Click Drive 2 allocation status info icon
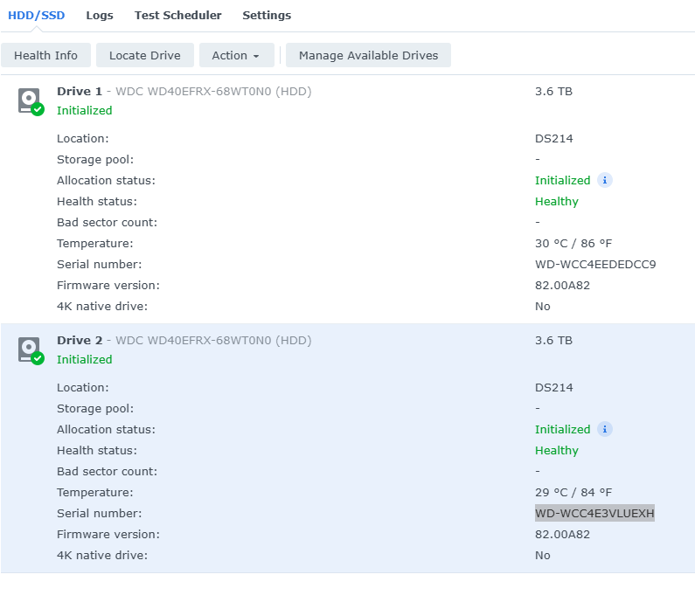Viewport: 695px width, 616px height. (x=605, y=429)
